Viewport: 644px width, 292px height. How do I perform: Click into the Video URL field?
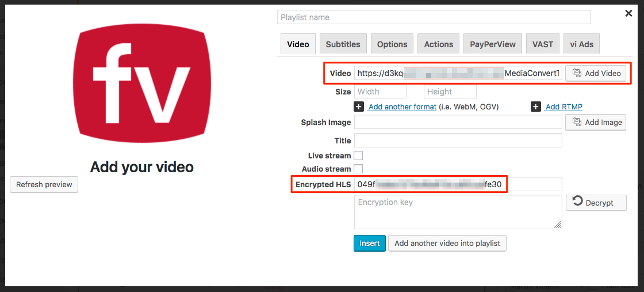tap(458, 73)
